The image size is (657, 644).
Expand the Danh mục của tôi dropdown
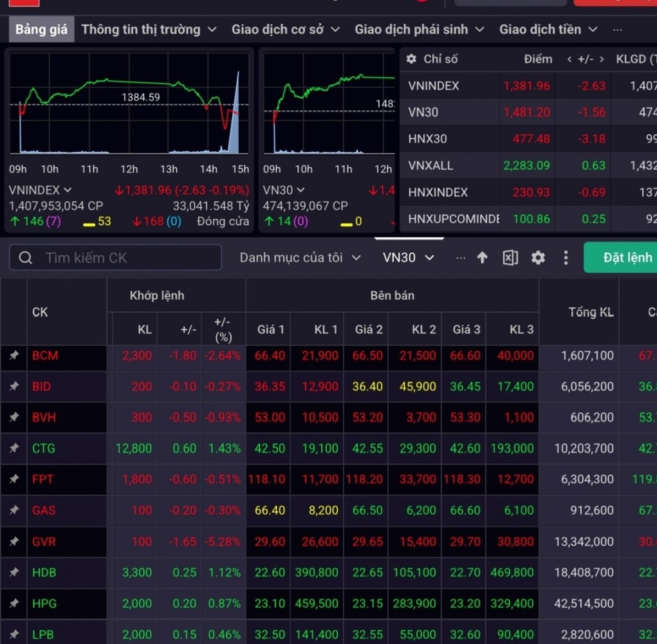(x=300, y=258)
